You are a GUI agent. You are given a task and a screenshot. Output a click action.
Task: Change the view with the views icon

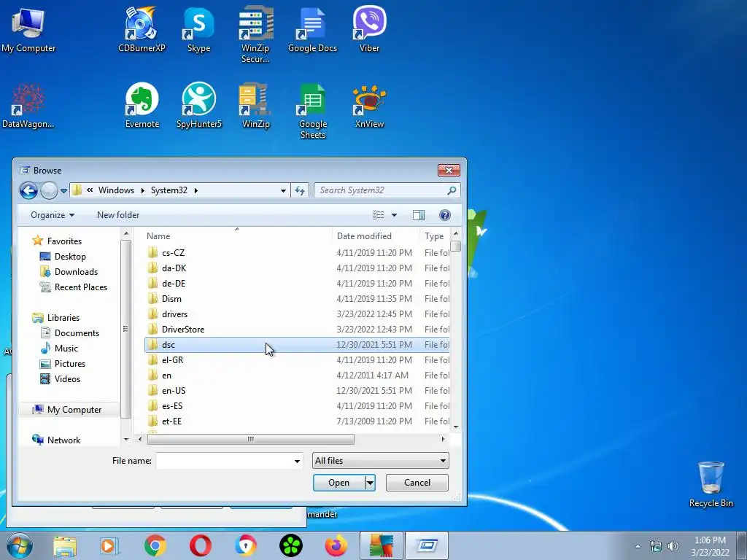[x=379, y=215]
